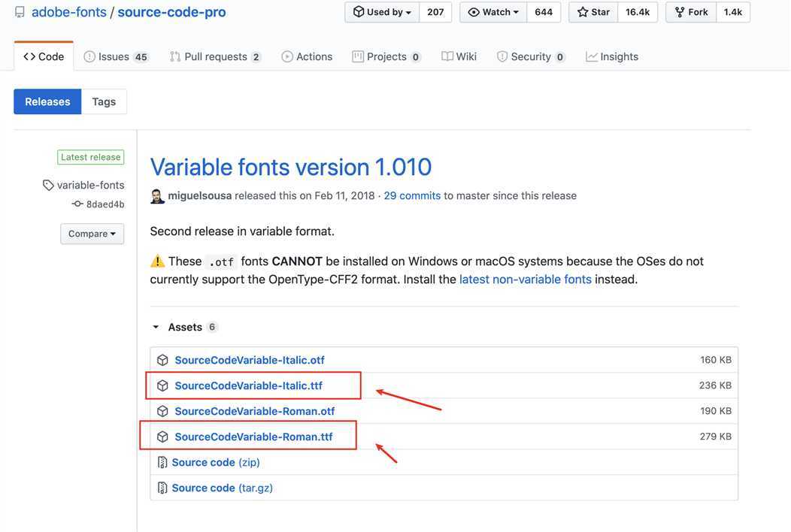Click the tag icon next to variable-fonts
The image size is (791, 532).
(x=48, y=185)
